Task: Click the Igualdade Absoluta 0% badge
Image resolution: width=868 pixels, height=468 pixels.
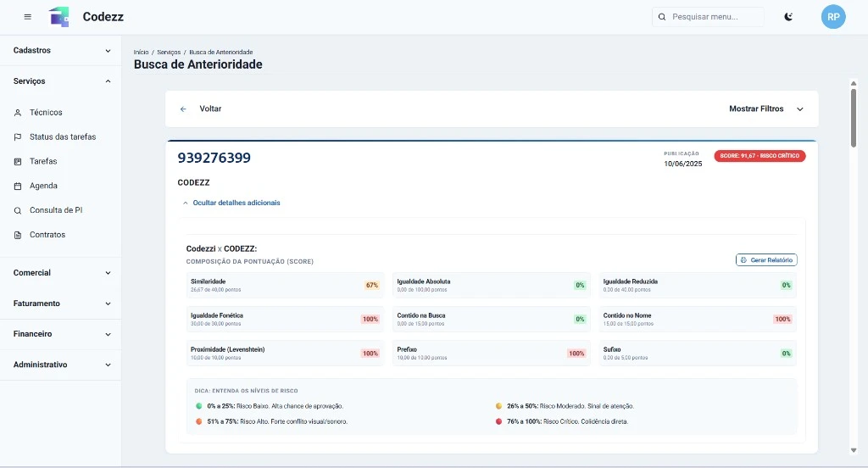Action: [580, 285]
